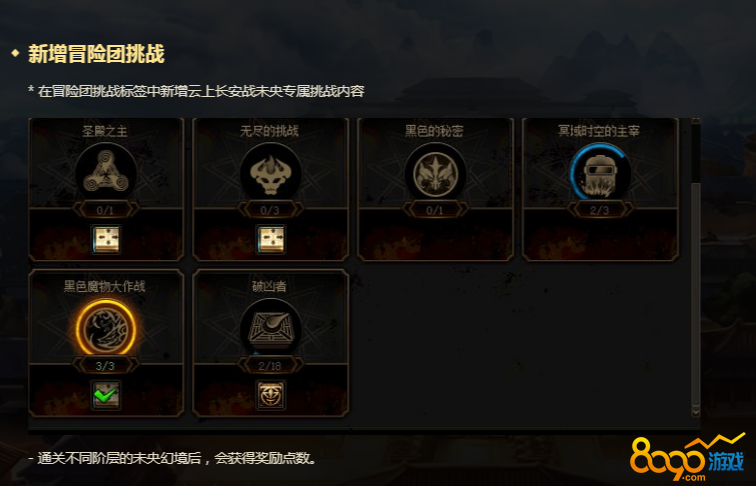This screenshot has height=486, width=756.
Task: Click the 冥域时空的主宰 masked helmet icon
Action: (600, 172)
